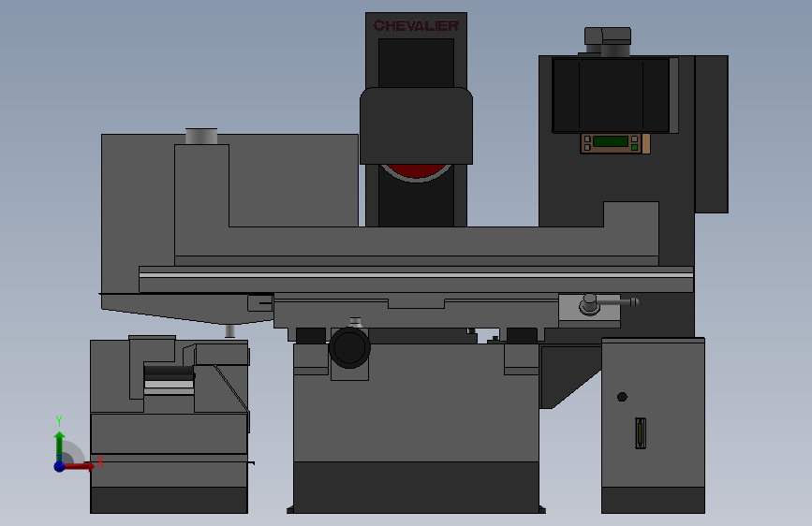Select the red grinding wheel under the spindle head
Image resolution: width=812 pixels, height=526 pixels.
click(416, 172)
